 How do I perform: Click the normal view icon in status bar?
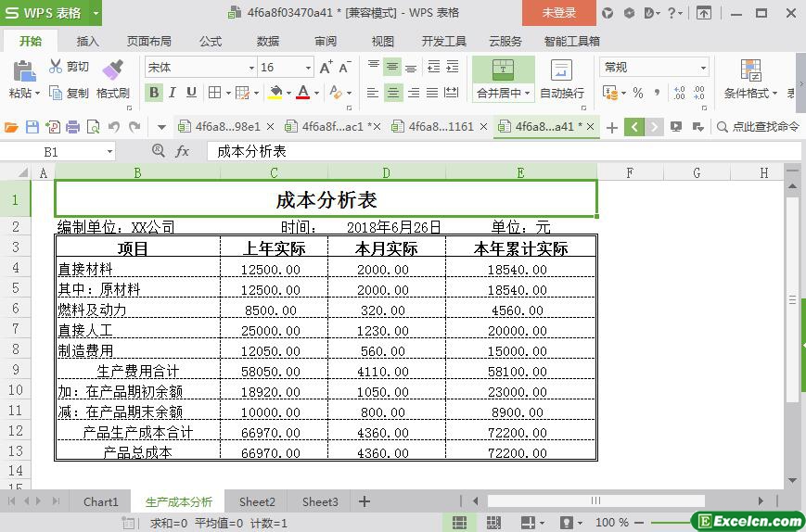[x=459, y=523]
